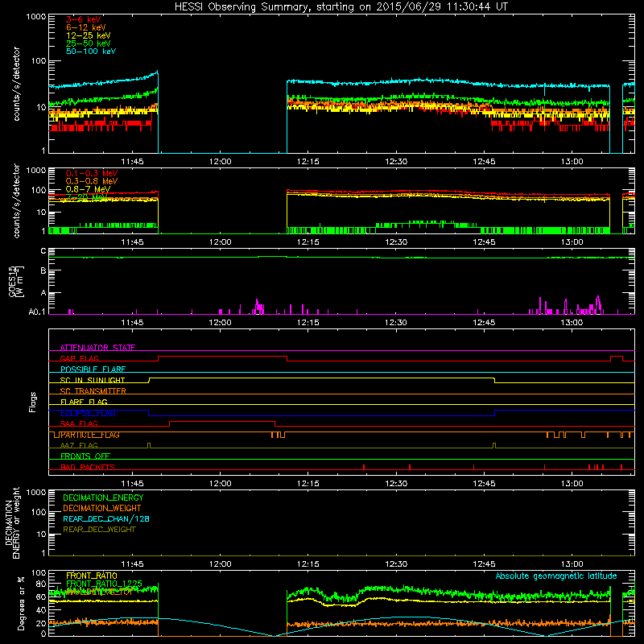Click the REAR_DEC_WEIGHT legend label
The image size is (644, 644).
[99, 530]
